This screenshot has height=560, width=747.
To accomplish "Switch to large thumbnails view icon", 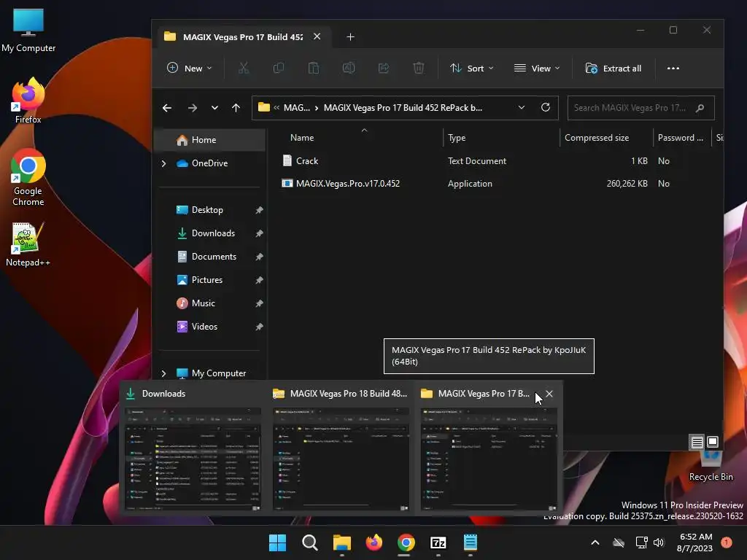I will pyautogui.click(x=713, y=442).
